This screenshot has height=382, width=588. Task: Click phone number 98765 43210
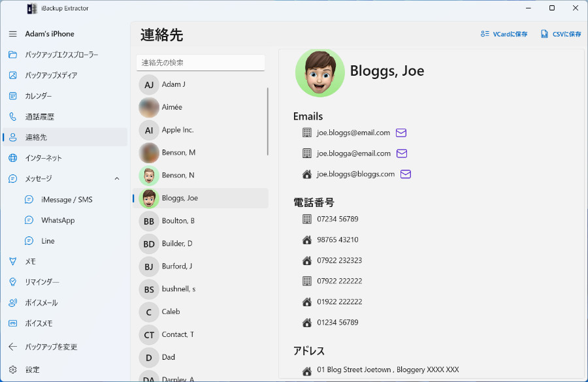[x=338, y=240]
